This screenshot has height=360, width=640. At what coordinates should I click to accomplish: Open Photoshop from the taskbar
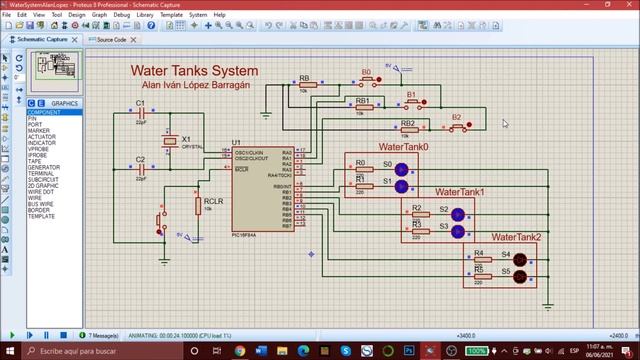coord(409,351)
